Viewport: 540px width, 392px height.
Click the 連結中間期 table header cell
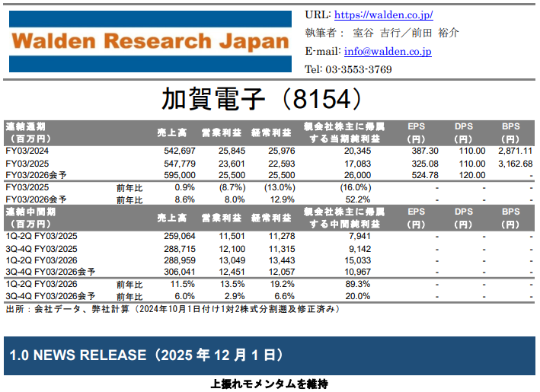pyautogui.click(x=31, y=217)
